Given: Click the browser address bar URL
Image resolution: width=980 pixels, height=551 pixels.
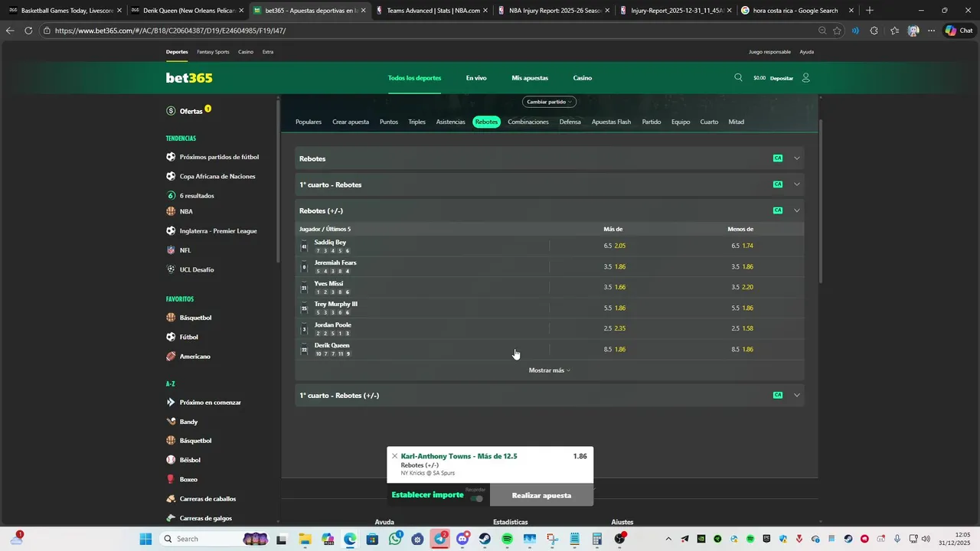Looking at the screenshot, I should point(170,31).
